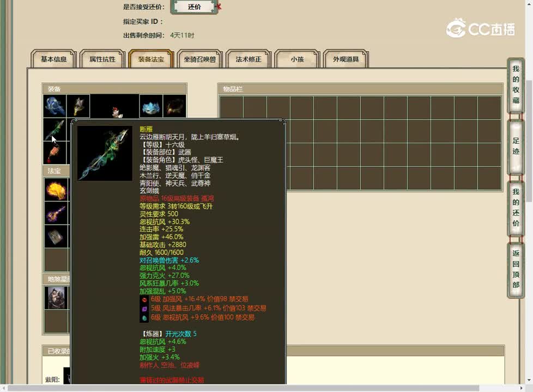Switch to the 基本信息 tab
The image size is (533, 392).
click(52, 60)
